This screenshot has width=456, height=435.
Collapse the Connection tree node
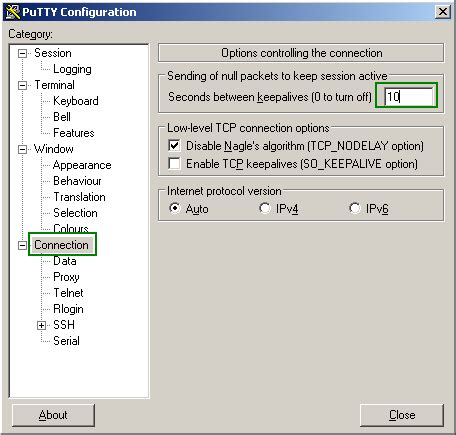coord(22,245)
